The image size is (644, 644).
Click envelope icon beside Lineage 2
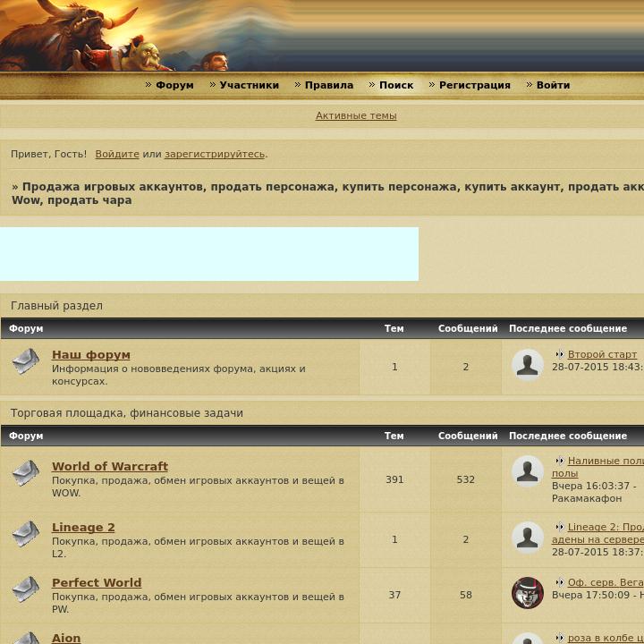[26, 533]
